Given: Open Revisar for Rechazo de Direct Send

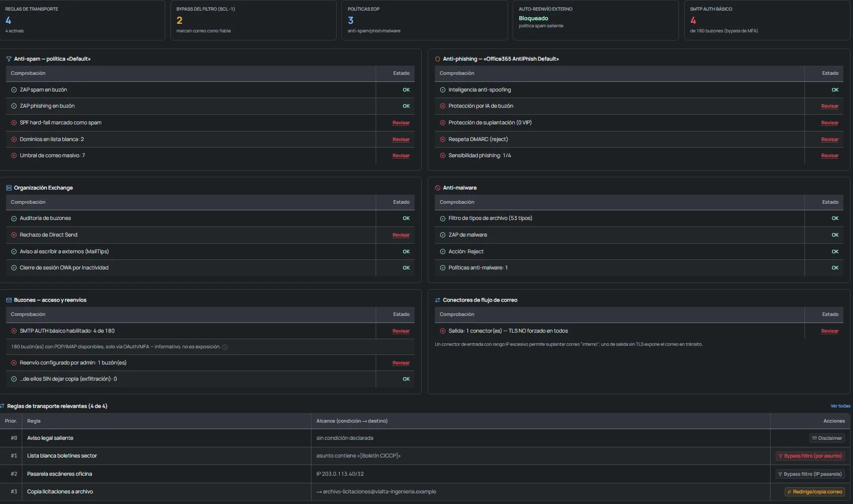Looking at the screenshot, I should point(401,235).
